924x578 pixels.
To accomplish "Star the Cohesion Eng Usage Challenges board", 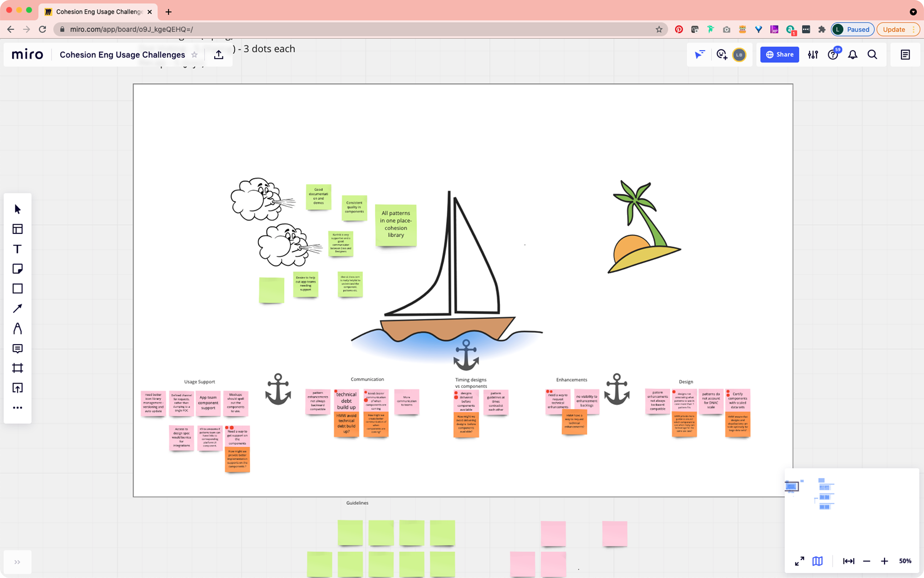I will click(x=194, y=55).
